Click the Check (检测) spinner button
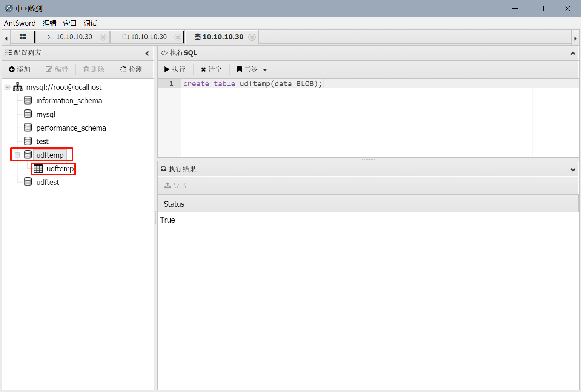 tap(131, 69)
